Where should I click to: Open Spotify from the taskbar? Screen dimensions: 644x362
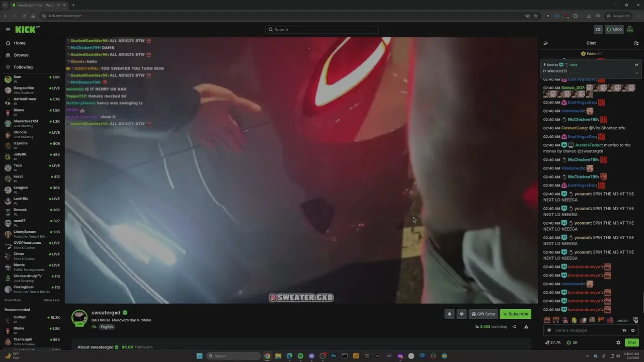[x=300, y=356]
